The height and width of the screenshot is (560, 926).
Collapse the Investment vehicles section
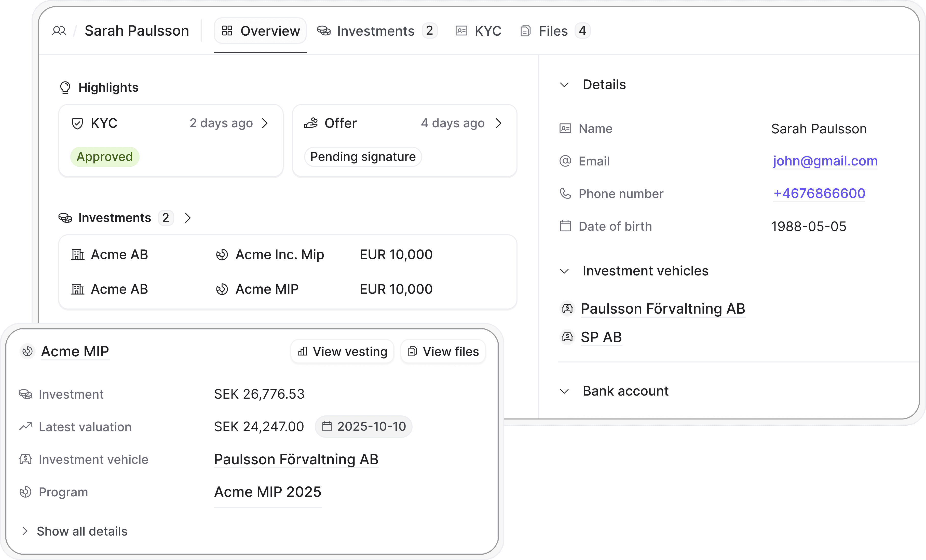(564, 271)
